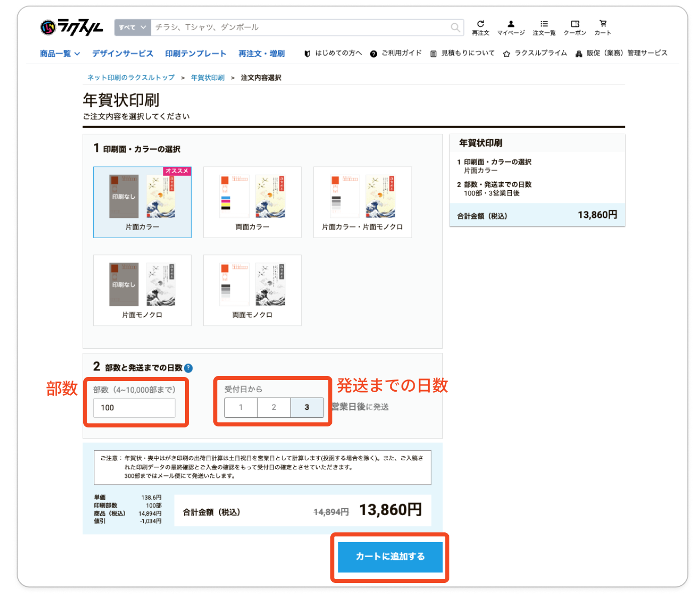Screen dimensions: 700x597
Task: Click the Raksul logo
Action: point(72,27)
